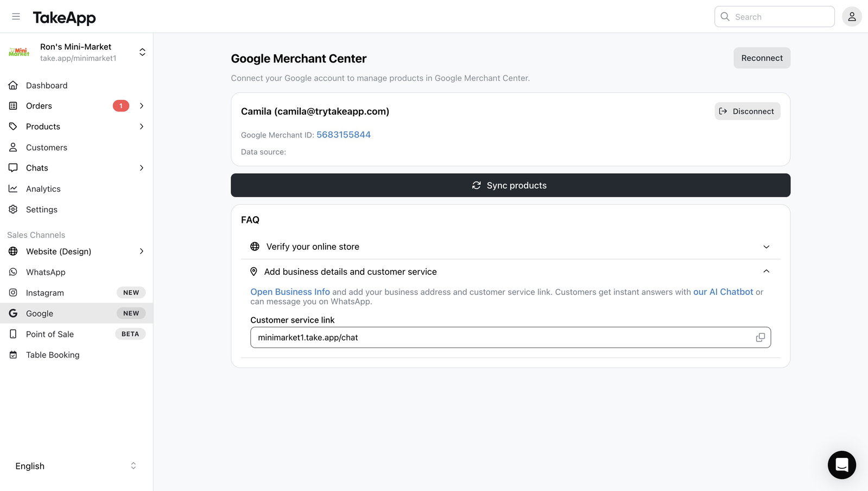Viewport: 868px width, 491px height.
Task: Click the globe icon beside Verify your online store
Action: point(255,247)
